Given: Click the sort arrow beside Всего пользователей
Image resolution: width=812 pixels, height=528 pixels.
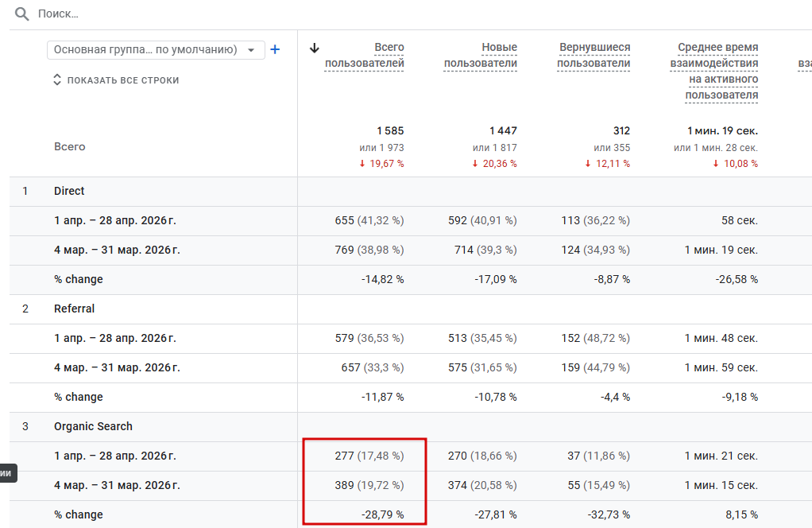Looking at the screenshot, I should click(x=315, y=48).
